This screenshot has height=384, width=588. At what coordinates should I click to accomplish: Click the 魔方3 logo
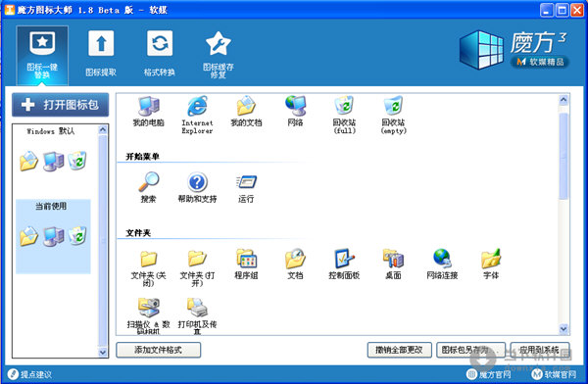click(514, 50)
